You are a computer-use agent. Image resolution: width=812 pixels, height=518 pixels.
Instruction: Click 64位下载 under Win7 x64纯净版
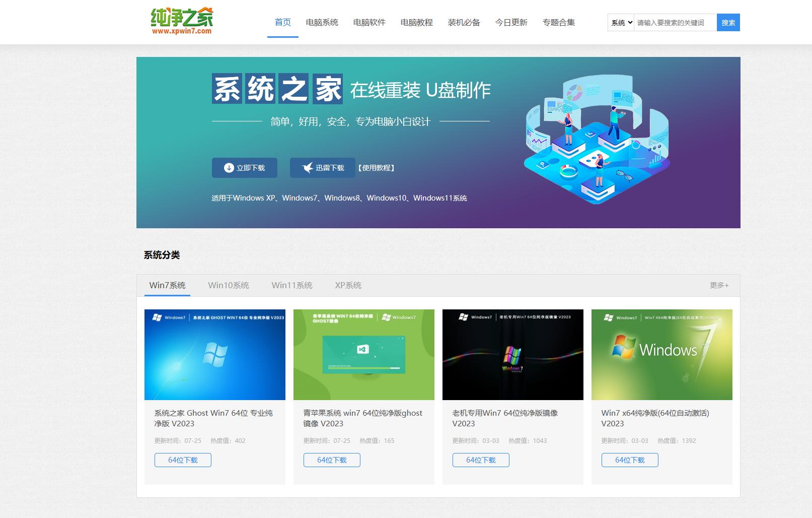click(x=630, y=460)
